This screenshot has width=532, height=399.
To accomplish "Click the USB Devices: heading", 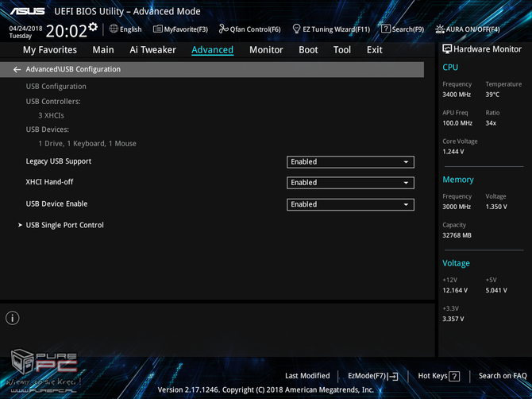I will tap(48, 130).
